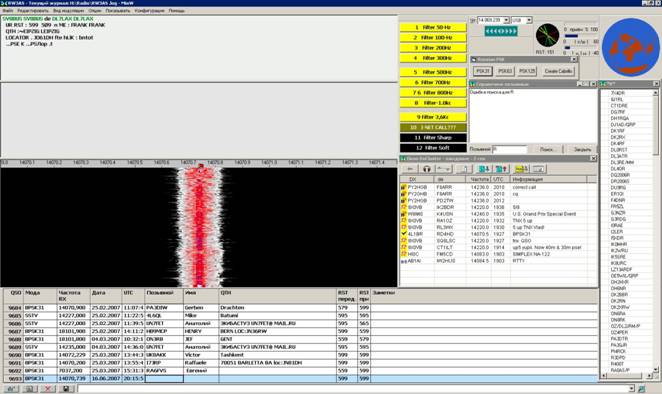Screen dimensions: 662x394
Task: Select the DX spot reading 'correct call'
Action: pos(498,187)
